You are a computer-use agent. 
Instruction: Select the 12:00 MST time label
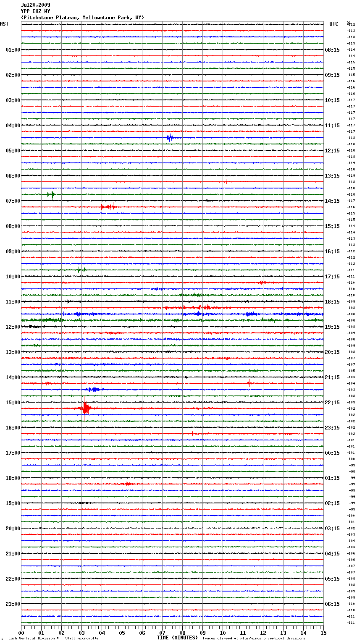tap(13, 327)
